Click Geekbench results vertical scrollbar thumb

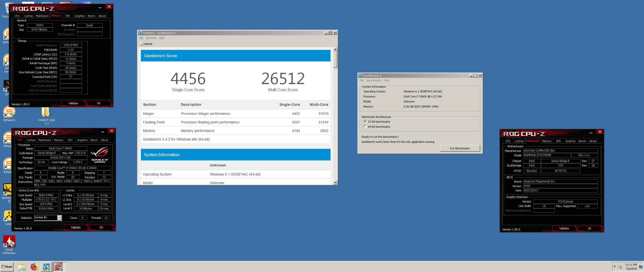pos(335,60)
